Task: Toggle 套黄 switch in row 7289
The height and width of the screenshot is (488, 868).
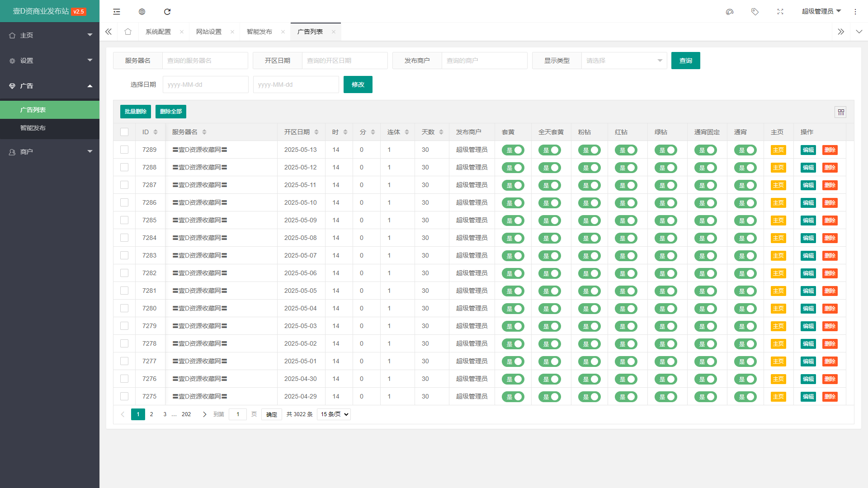Action: [513, 150]
